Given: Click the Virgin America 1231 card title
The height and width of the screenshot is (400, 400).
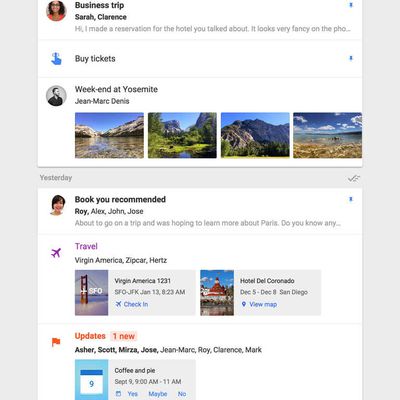Looking at the screenshot, I should 143,281.
